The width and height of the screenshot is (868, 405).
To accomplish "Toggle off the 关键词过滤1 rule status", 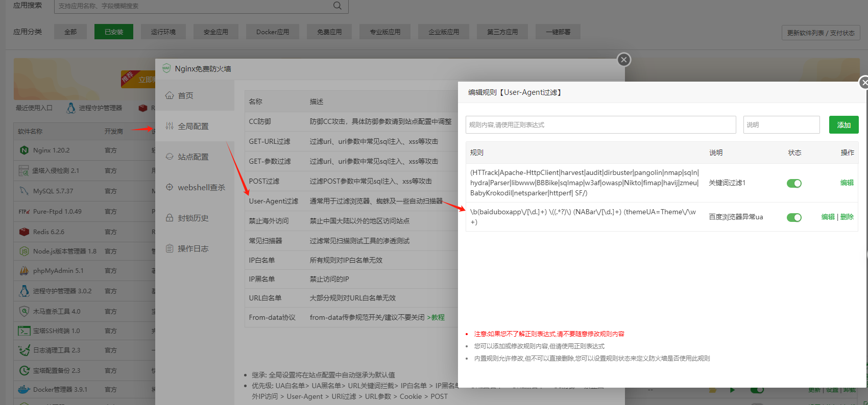I will [794, 183].
